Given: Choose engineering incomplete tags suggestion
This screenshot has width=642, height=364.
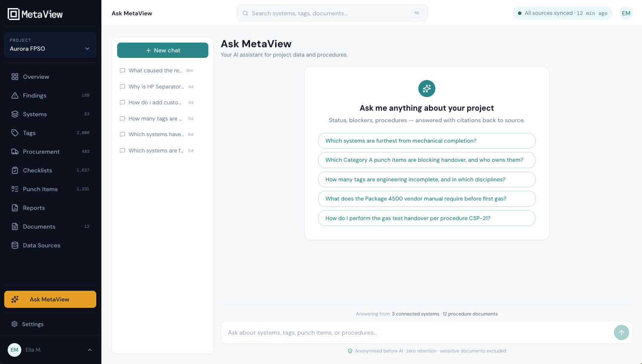Looking at the screenshot, I should 427,180.
